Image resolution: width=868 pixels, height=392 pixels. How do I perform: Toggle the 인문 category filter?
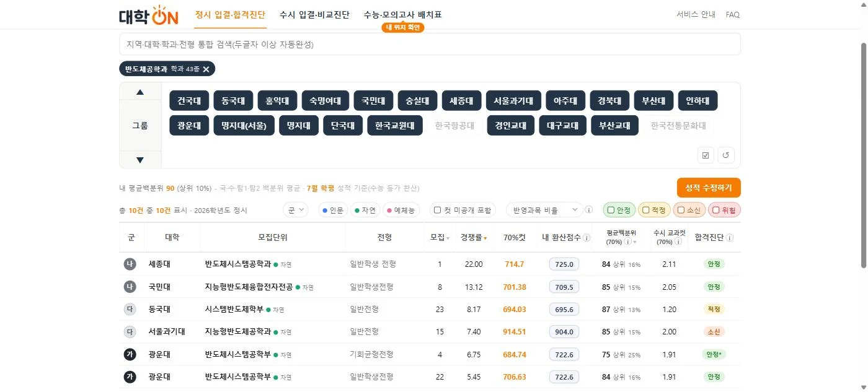(333, 210)
